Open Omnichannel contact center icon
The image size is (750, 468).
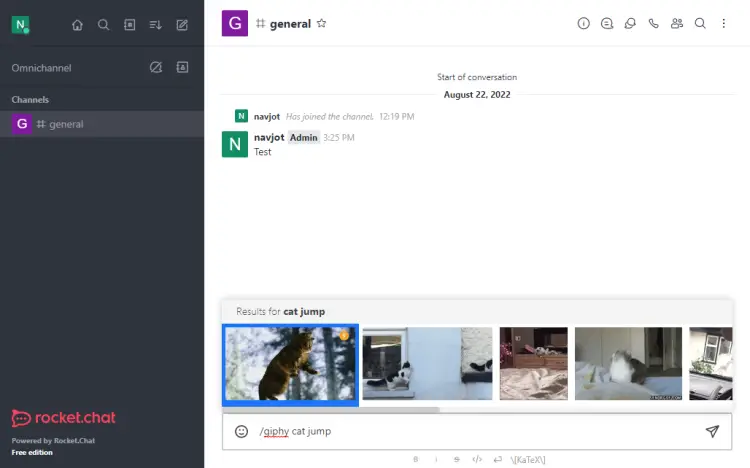[x=182, y=67]
